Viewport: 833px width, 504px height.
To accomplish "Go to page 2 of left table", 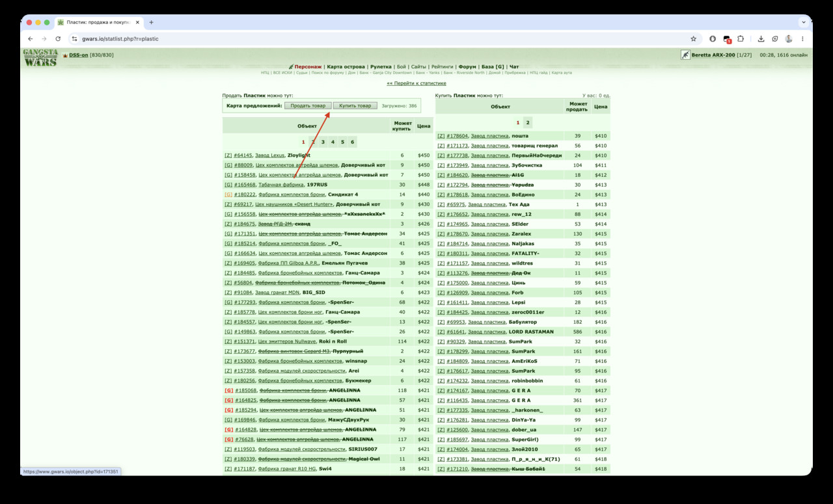I will point(313,142).
